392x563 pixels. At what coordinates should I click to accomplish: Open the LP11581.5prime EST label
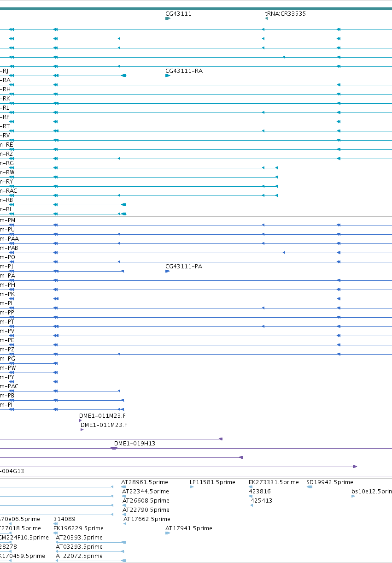[212, 482]
